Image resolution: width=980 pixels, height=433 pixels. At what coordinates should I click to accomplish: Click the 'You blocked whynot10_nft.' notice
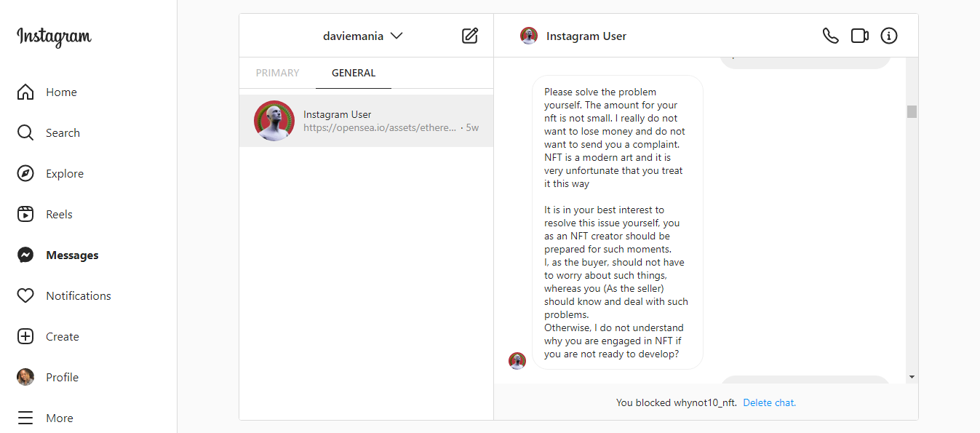[x=677, y=402]
